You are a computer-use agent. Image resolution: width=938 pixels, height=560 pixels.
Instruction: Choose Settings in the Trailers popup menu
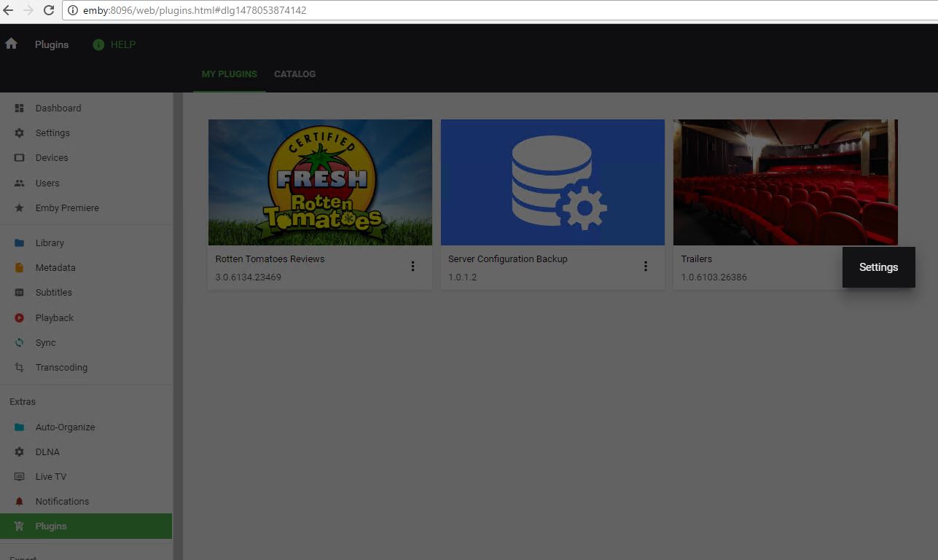(x=878, y=267)
